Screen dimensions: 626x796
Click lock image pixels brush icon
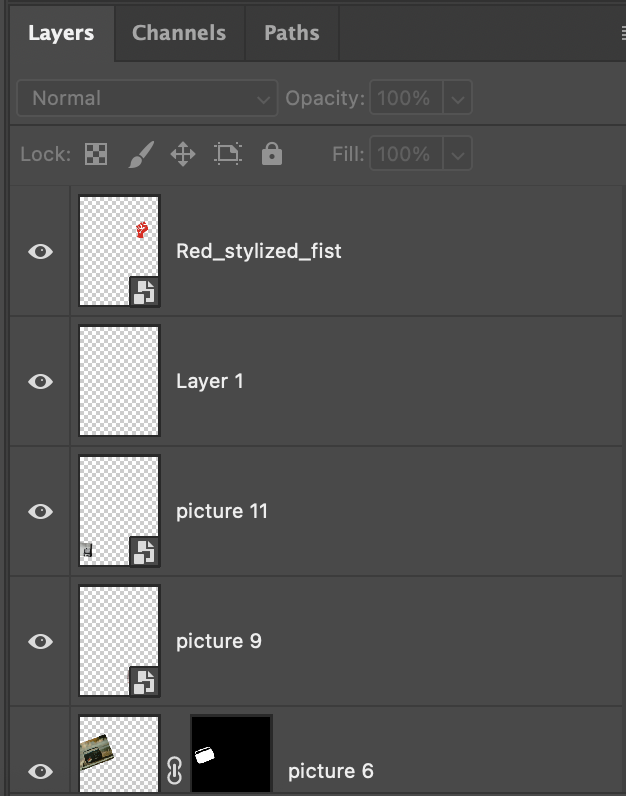click(140, 154)
